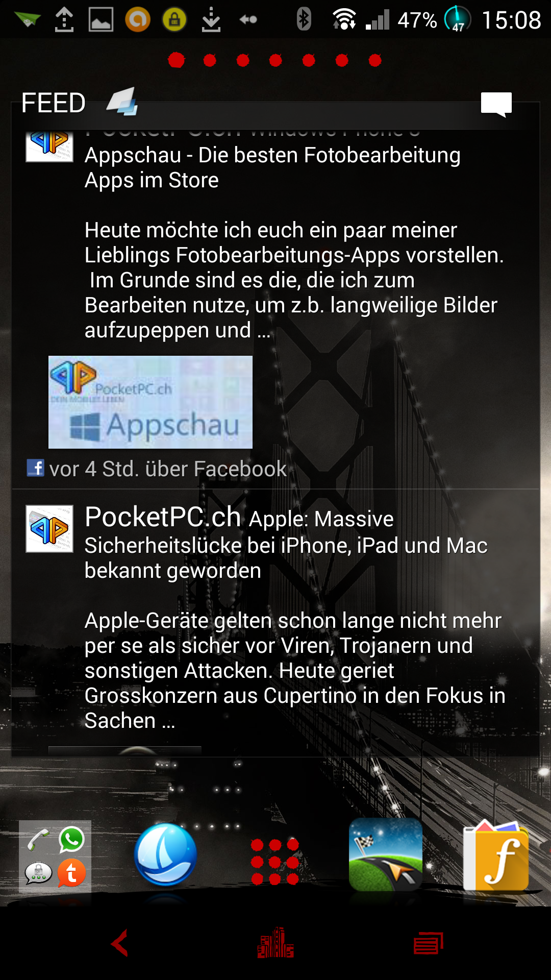This screenshot has width=551, height=980.
Task: Open the Appschau preview thumbnail image
Action: 151,402
